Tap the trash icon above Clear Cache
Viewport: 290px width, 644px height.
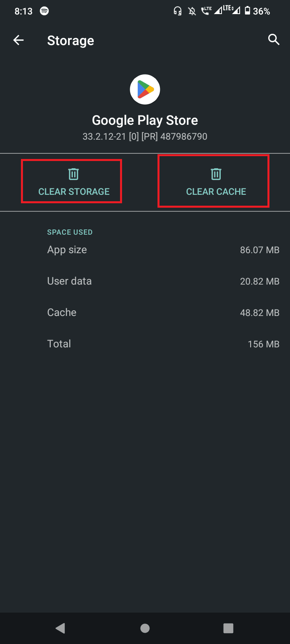(216, 174)
